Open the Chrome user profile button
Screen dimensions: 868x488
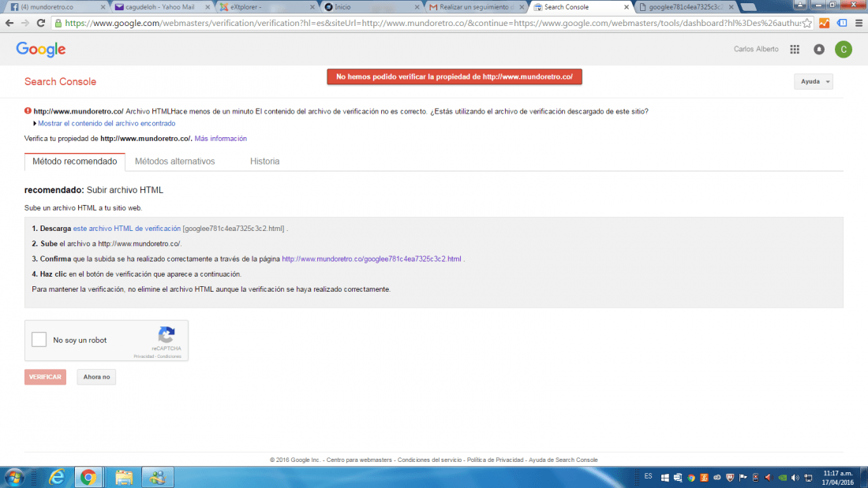[x=800, y=5]
